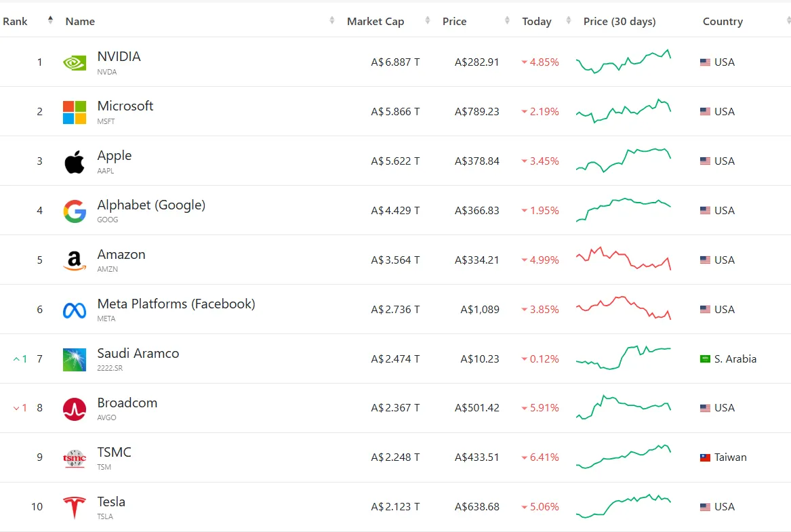The height and width of the screenshot is (532, 791).
Task: Click the Today column header
Action: (x=536, y=22)
